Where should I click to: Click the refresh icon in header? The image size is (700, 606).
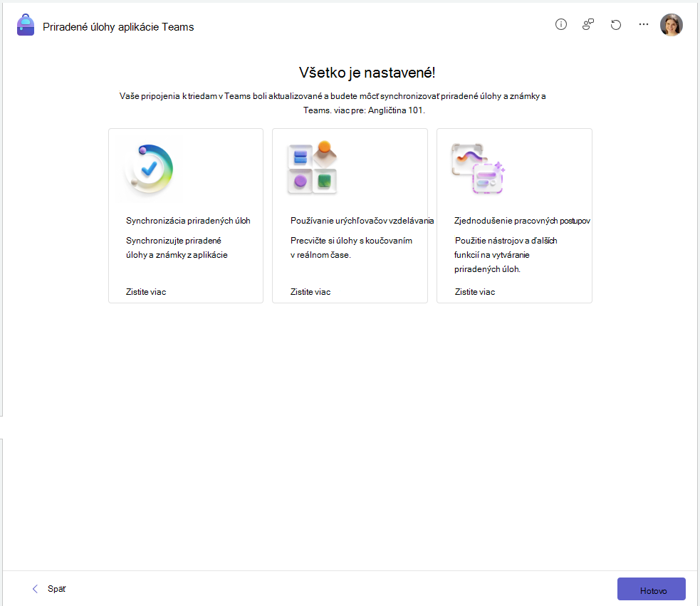616,24
